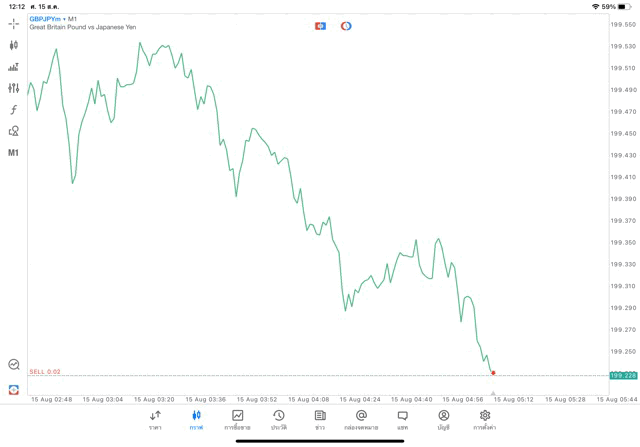
Task: Open the ข่าว news tab
Action: coord(320,420)
